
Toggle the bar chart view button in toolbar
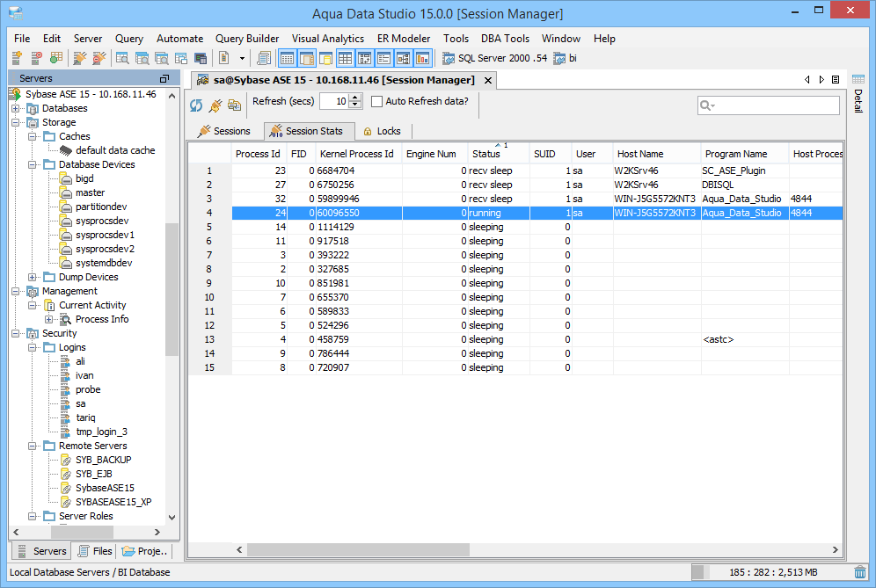click(x=423, y=58)
